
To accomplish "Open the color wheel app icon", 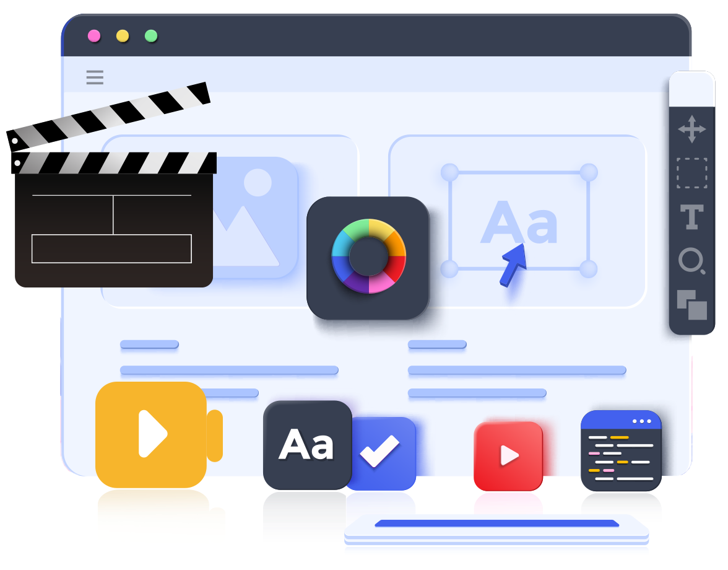I will pos(368,256).
